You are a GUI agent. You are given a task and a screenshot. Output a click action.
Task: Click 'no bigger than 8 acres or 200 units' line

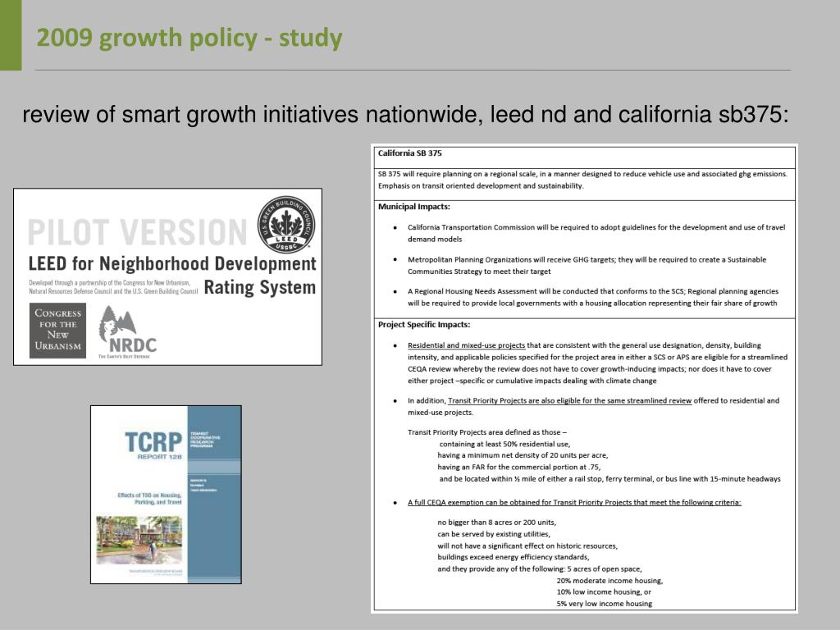496,523
